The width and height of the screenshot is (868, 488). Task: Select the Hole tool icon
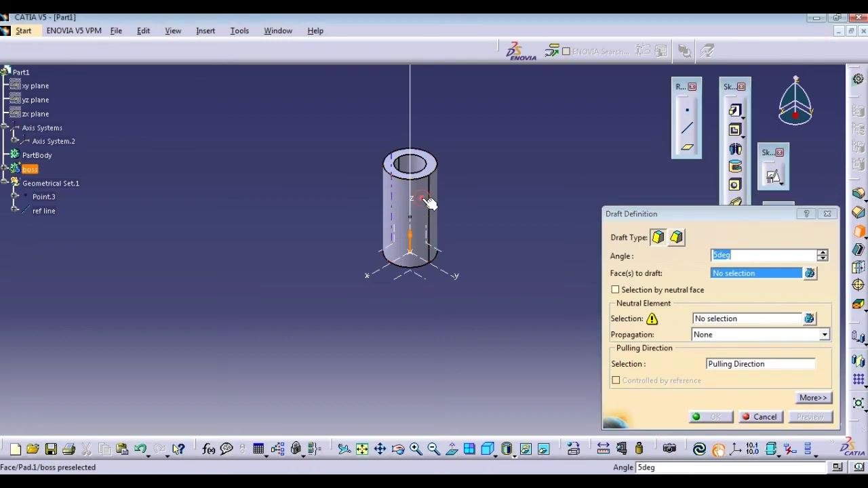[735, 185]
